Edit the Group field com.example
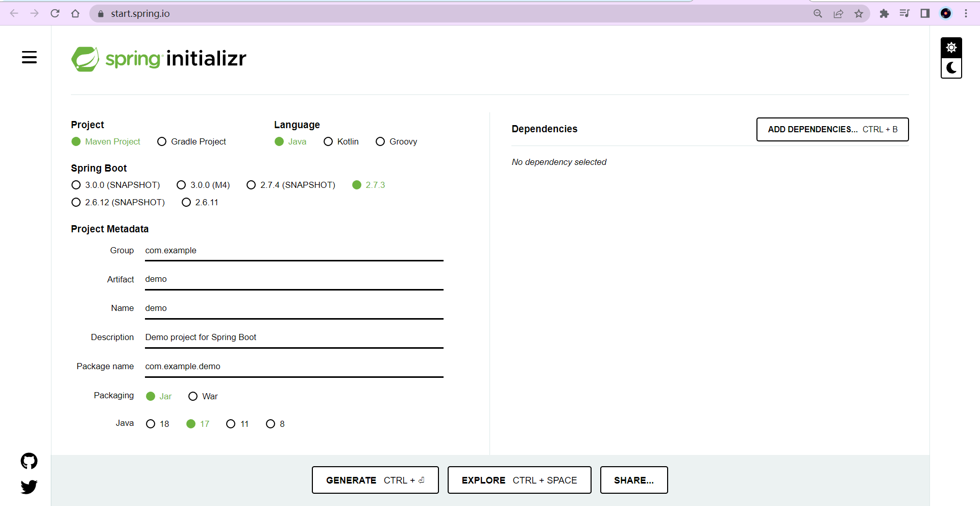This screenshot has width=980, height=506. pyautogui.click(x=294, y=251)
